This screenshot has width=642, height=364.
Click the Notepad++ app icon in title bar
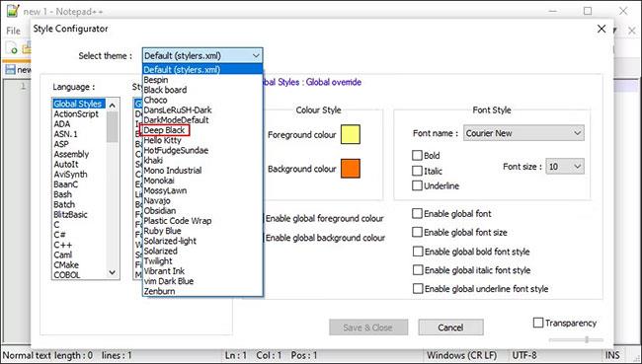(13, 10)
